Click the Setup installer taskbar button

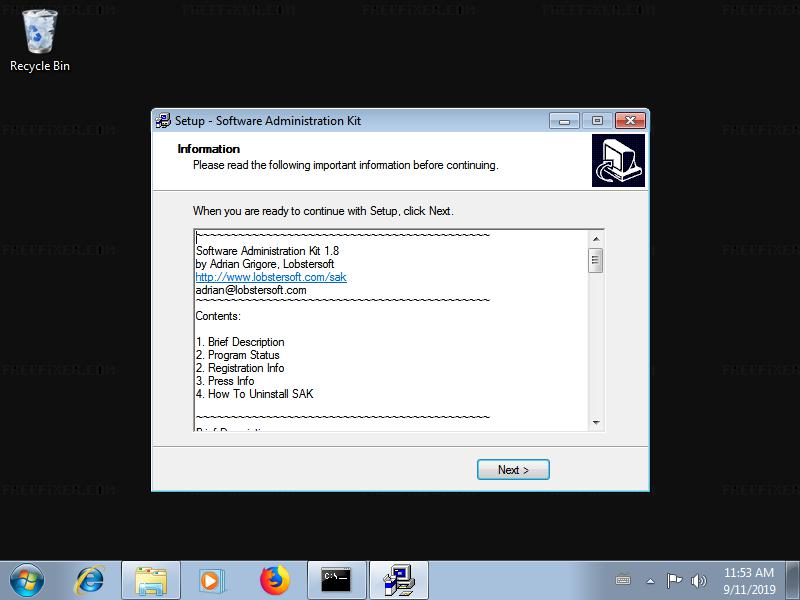click(399, 581)
